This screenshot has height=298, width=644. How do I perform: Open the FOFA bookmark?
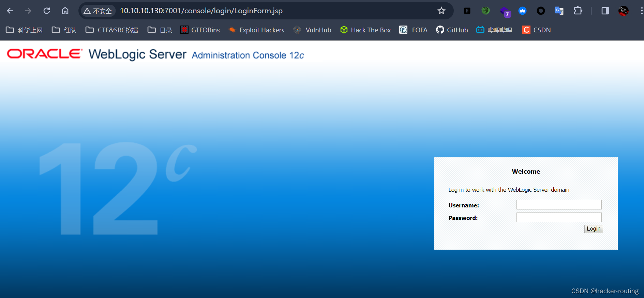(x=414, y=30)
